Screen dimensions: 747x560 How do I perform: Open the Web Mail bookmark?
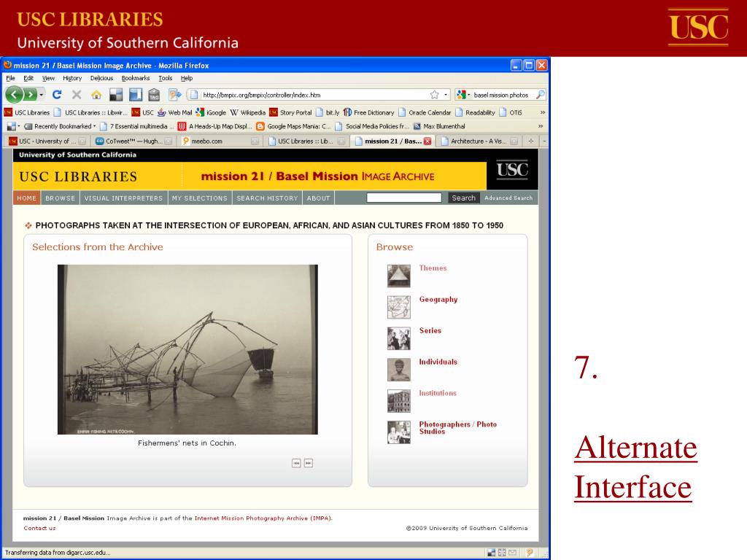(175, 112)
